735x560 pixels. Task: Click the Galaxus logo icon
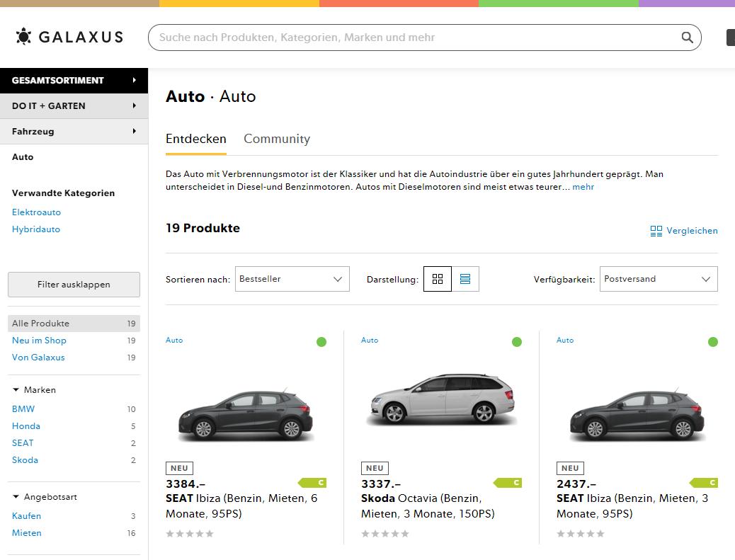pyautogui.click(x=23, y=37)
